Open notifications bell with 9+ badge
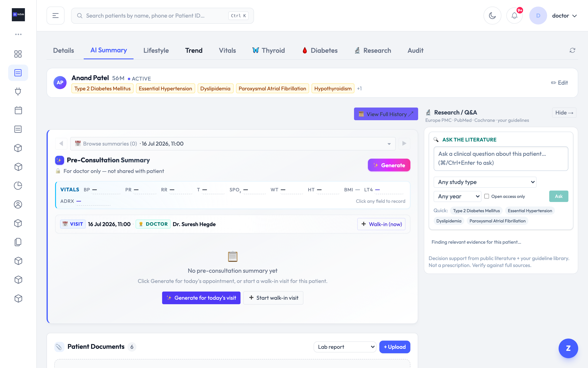The height and width of the screenshot is (368, 588). coord(515,16)
